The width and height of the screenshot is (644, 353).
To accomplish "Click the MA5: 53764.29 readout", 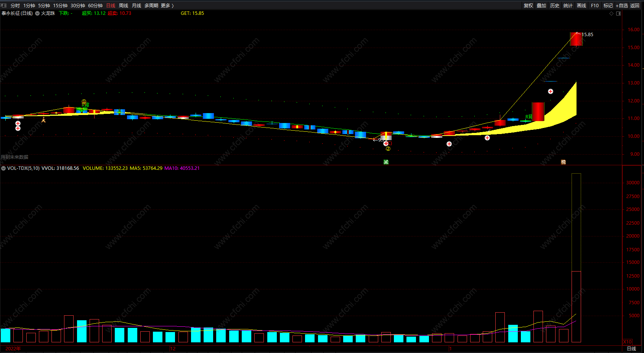I will click(146, 168).
